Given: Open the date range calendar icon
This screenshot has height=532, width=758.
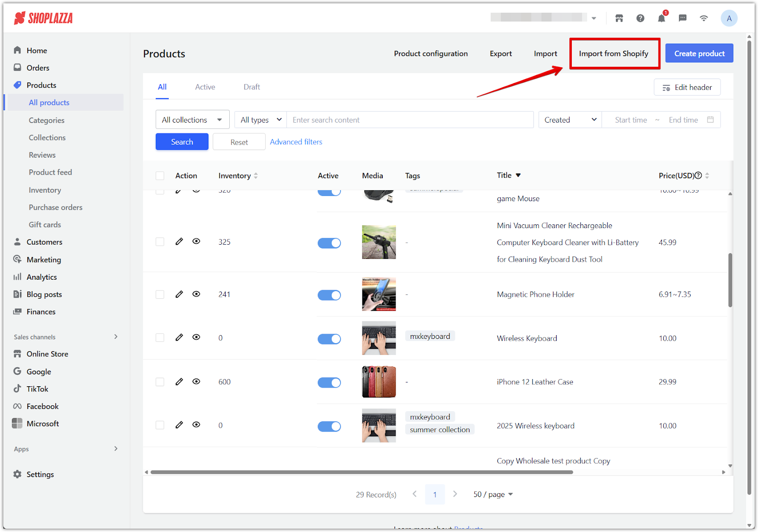Looking at the screenshot, I should (710, 120).
